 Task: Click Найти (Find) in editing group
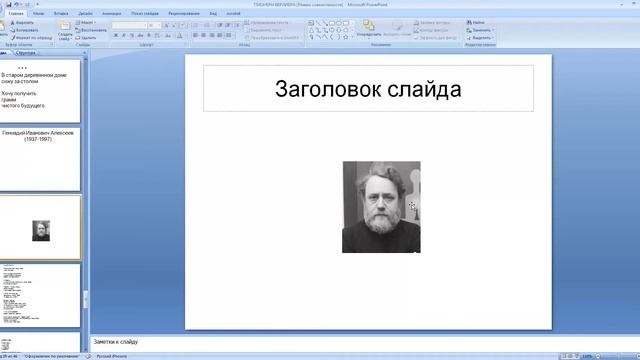tap(476, 22)
